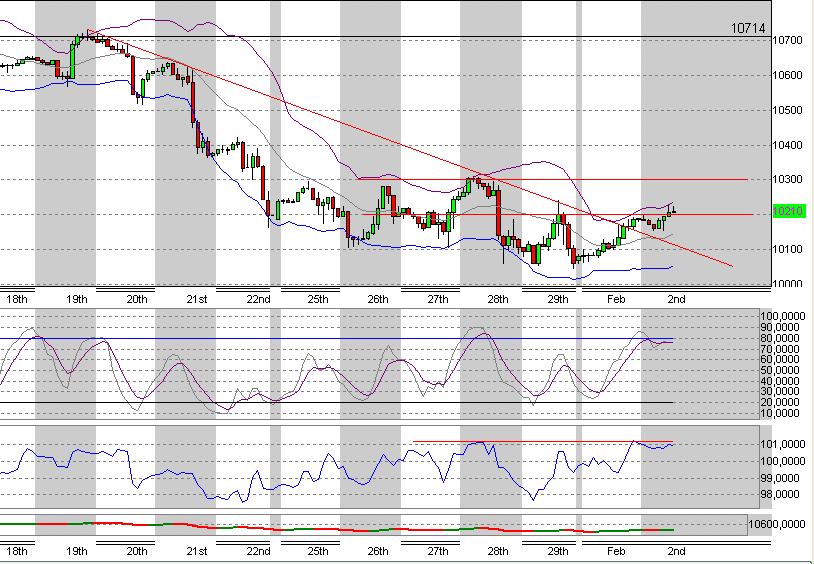
Task: Click the green 10210 current price tag
Action: click(x=789, y=211)
